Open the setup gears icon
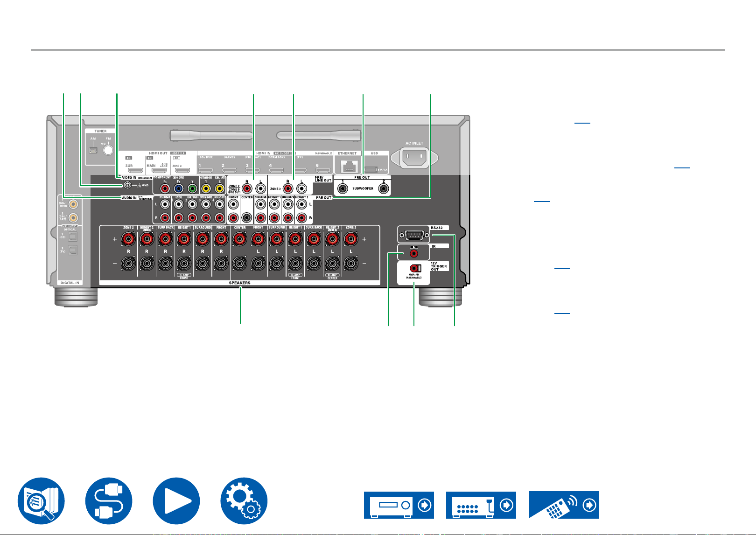This screenshot has height=535, width=756. pos(244,500)
